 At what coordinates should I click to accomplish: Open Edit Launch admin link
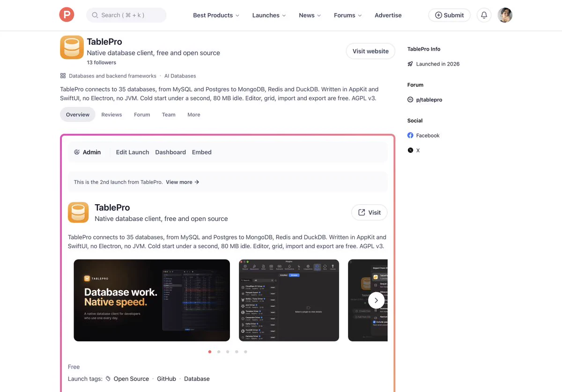133,152
